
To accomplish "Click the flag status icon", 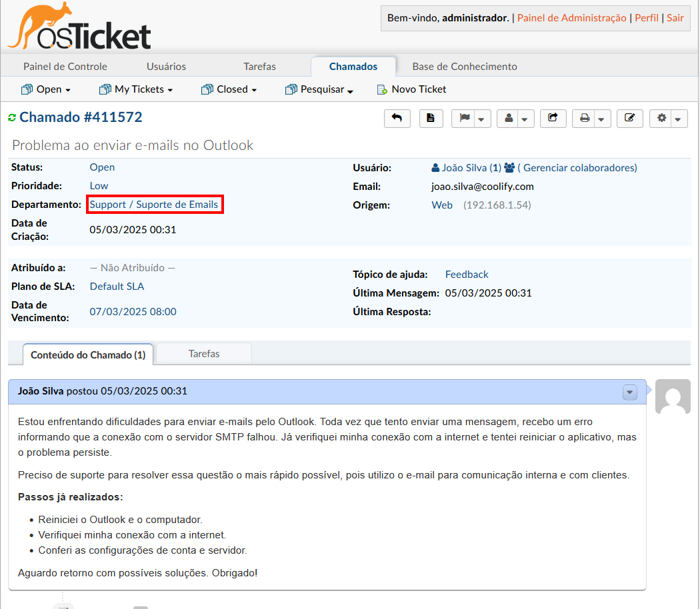I will point(465,118).
